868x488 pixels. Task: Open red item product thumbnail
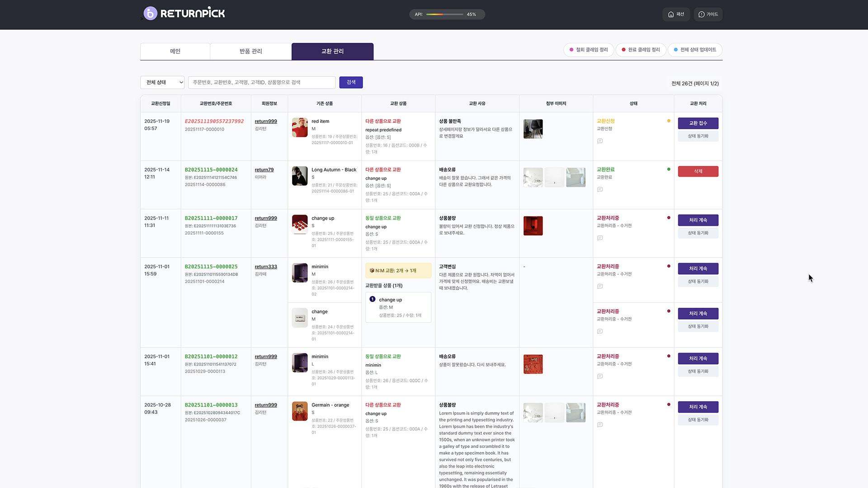300,127
